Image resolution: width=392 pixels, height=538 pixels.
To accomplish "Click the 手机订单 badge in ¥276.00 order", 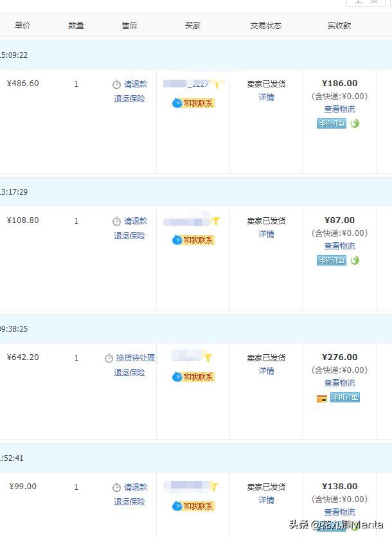I will click(x=344, y=397).
